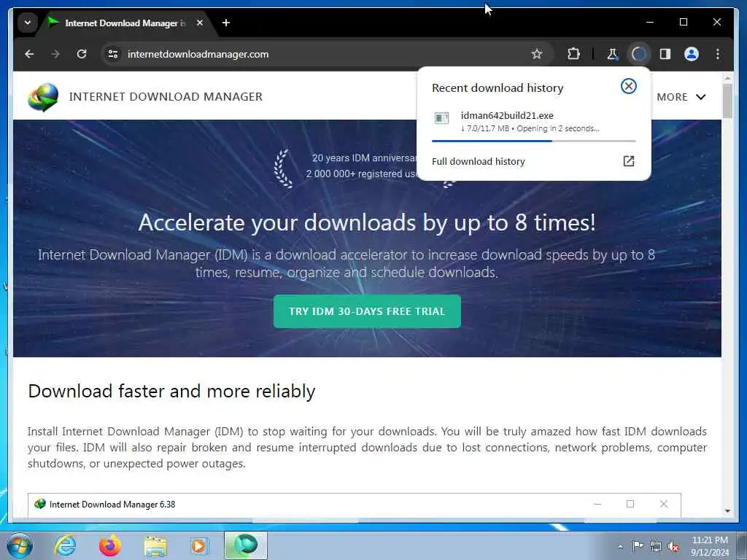Click Full download history link
747x560 pixels.
[x=479, y=161]
